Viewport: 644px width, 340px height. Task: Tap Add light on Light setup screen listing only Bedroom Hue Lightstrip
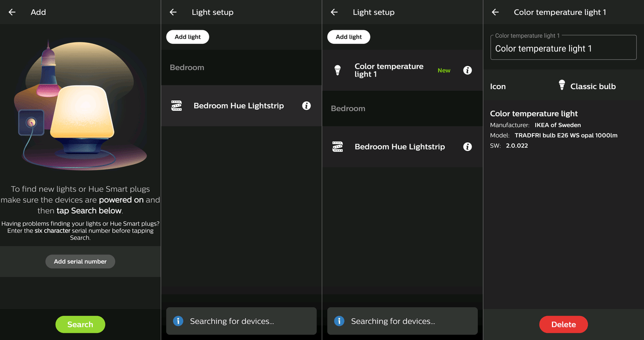click(188, 37)
